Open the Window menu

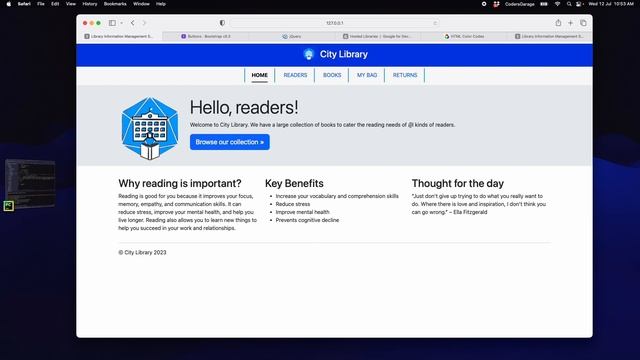coord(141,4)
